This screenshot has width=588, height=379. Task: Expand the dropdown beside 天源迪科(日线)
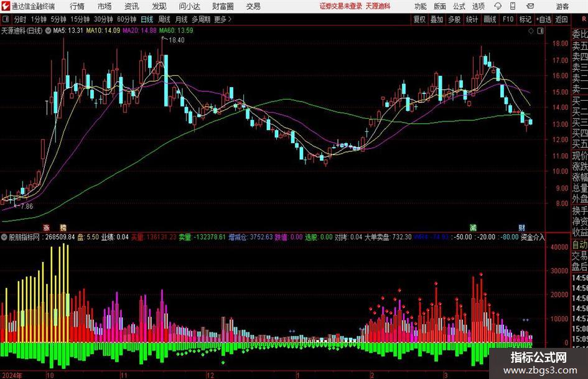click(48, 30)
